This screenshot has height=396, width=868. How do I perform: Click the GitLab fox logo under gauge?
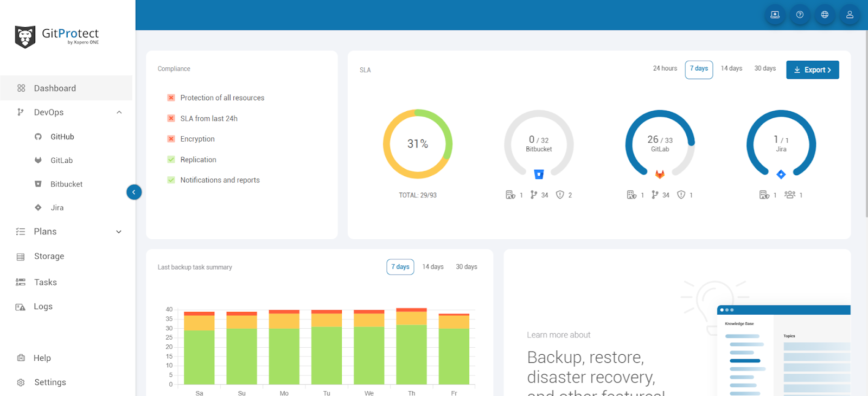[x=660, y=174]
